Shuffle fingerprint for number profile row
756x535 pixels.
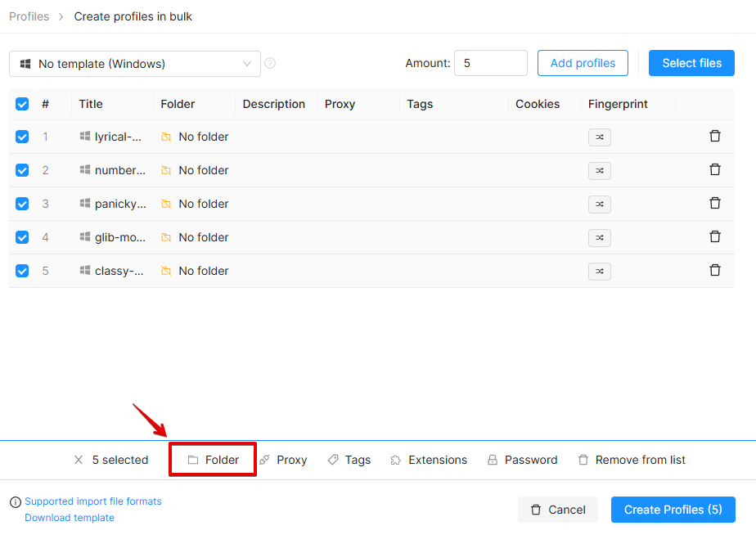(x=599, y=171)
